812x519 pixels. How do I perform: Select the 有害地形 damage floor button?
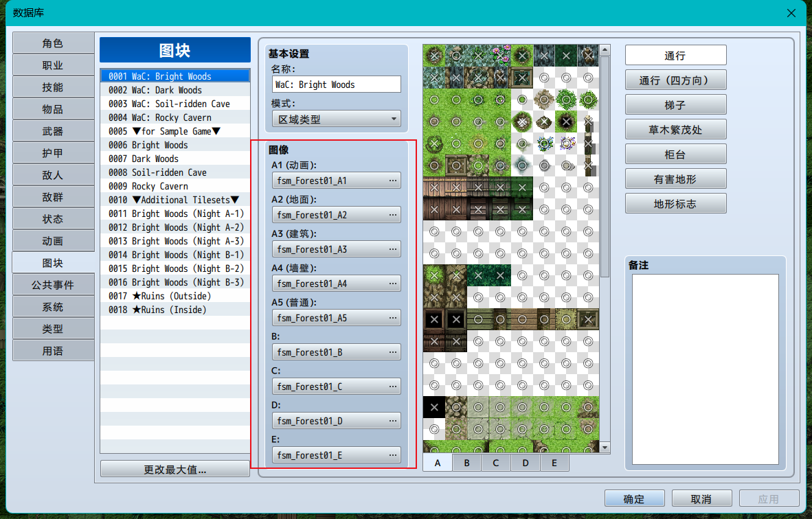click(676, 179)
